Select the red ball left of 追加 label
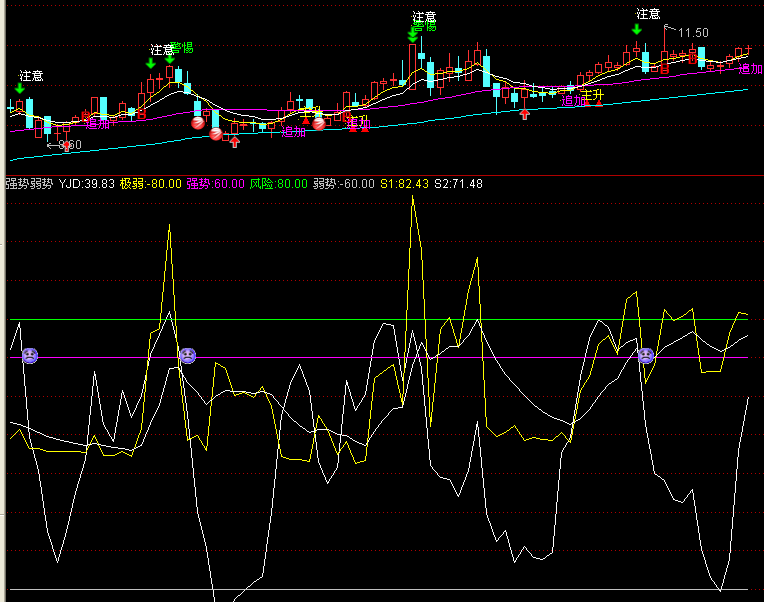Image resolution: width=764 pixels, height=602 pixels. coord(319,124)
